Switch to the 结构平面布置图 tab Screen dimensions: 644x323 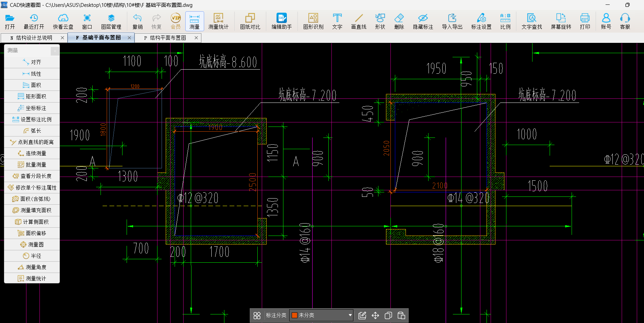coord(167,38)
